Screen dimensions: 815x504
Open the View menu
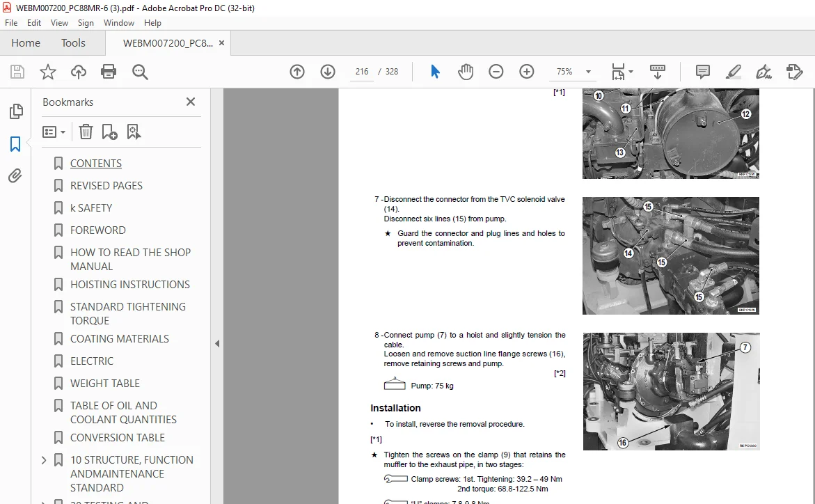click(x=59, y=23)
